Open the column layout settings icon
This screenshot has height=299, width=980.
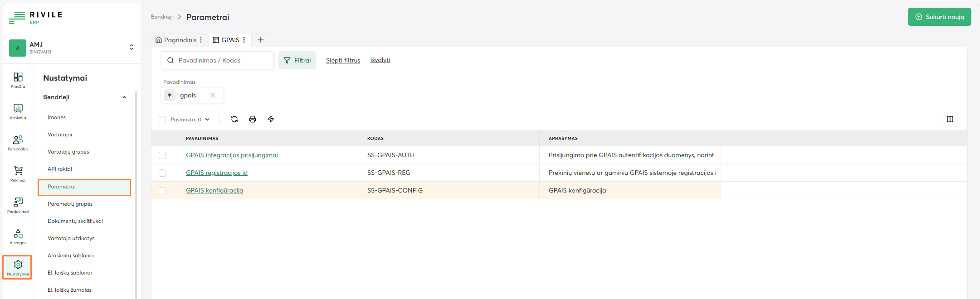coord(950,119)
